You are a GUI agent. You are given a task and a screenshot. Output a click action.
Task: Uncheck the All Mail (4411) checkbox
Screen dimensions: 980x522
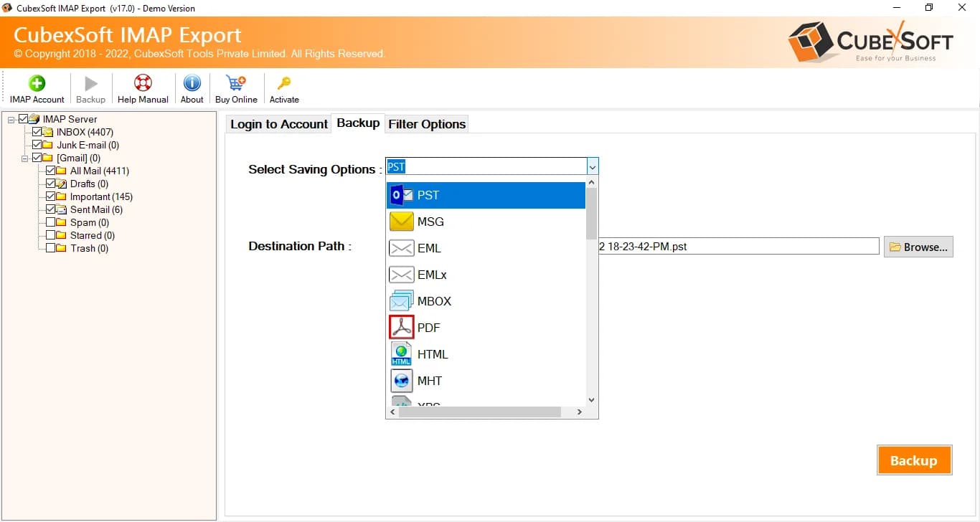coord(50,171)
